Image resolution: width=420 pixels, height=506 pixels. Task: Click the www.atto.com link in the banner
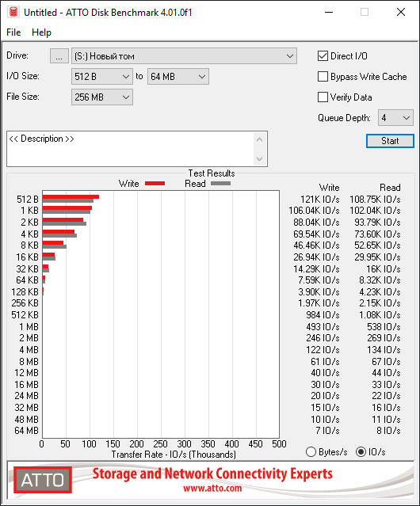click(212, 489)
